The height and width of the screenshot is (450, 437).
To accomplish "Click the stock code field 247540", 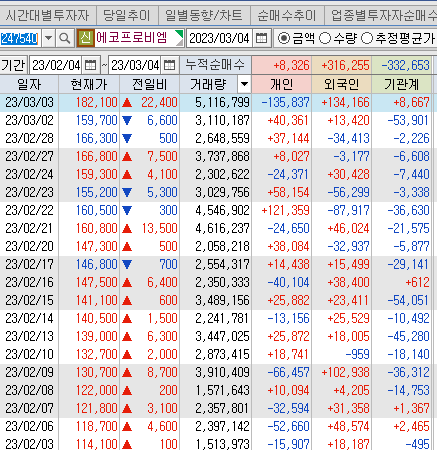I will tap(20, 39).
